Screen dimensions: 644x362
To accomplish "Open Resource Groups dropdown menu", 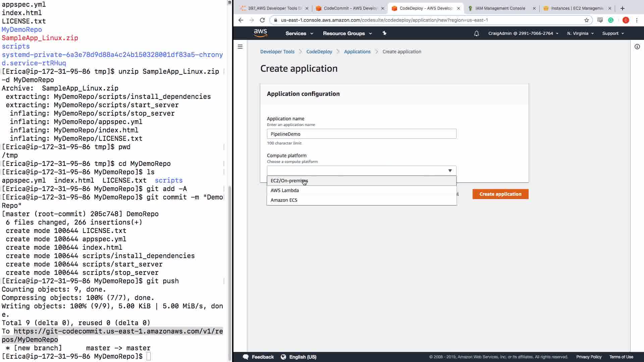I will (347, 34).
